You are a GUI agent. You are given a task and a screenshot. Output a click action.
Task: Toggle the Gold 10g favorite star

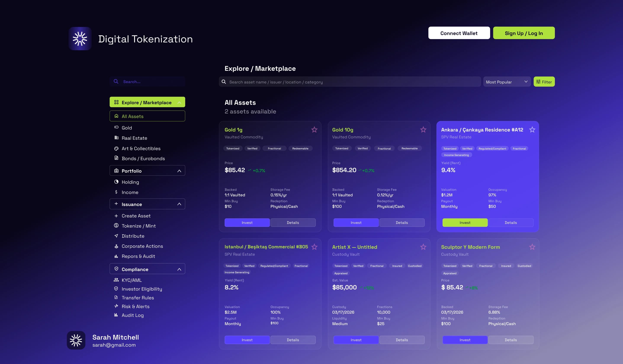pos(423,130)
